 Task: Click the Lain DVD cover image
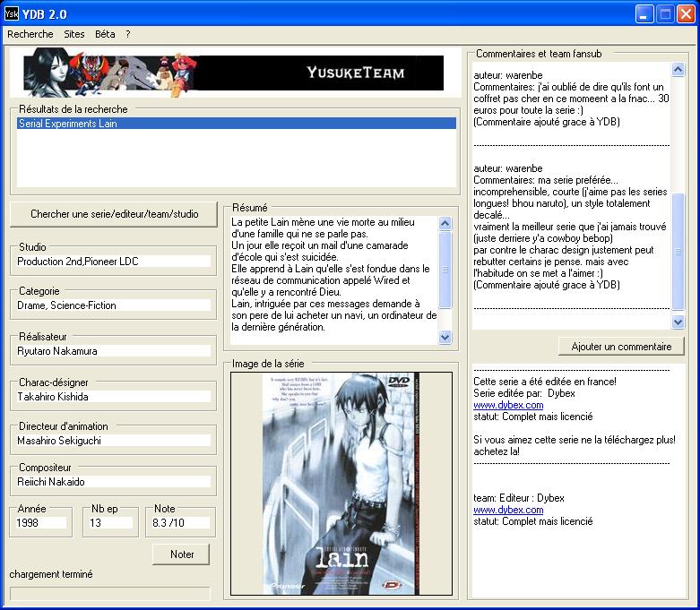click(341, 484)
